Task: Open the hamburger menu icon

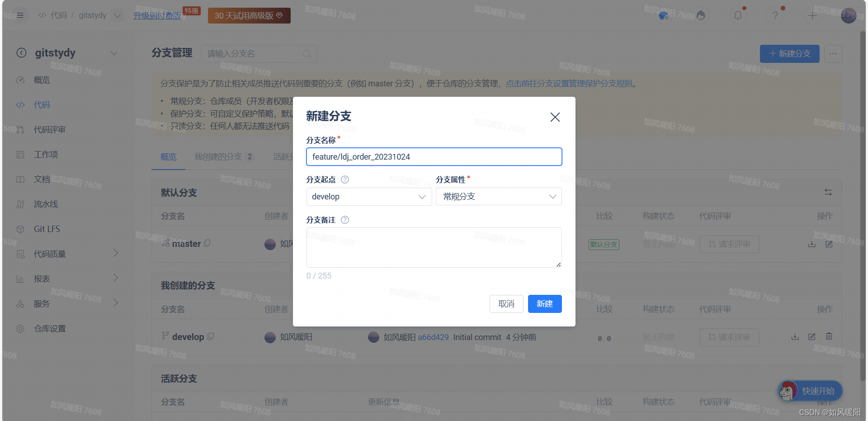Action: tap(20, 15)
